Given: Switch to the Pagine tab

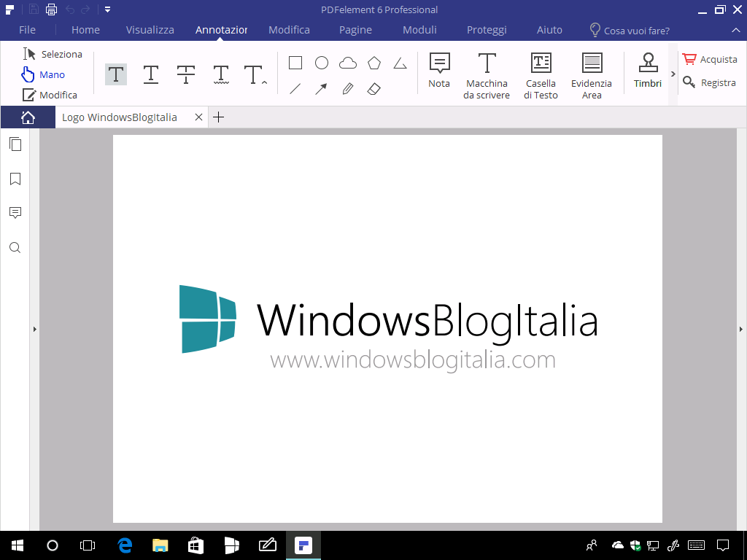Looking at the screenshot, I should point(355,29).
